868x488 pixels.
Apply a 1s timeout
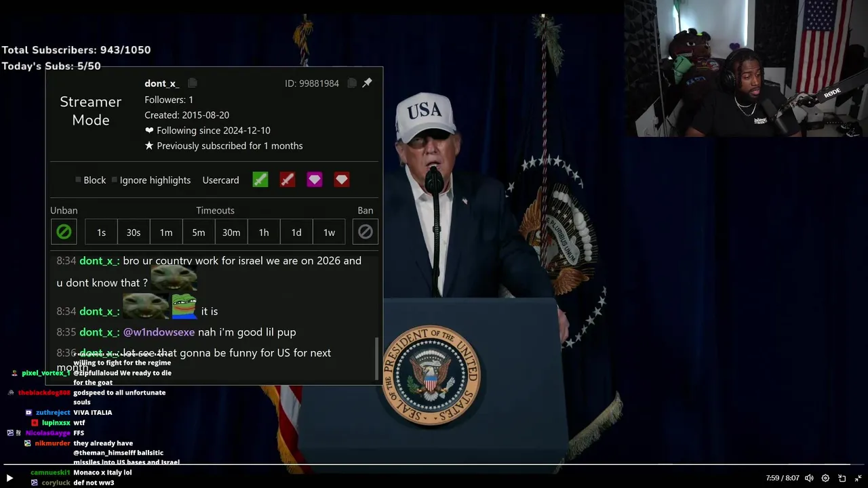pyautogui.click(x=101, y=232)
